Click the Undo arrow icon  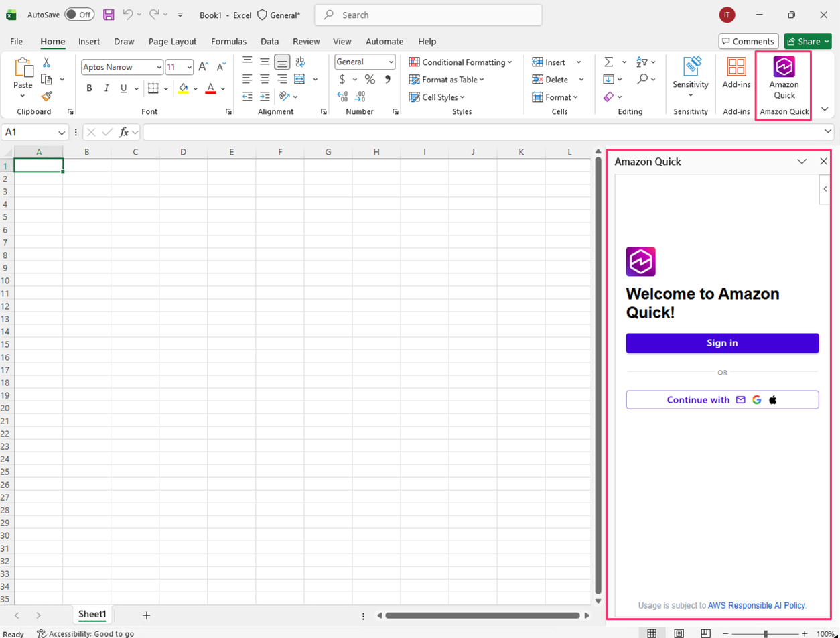pyautogui.click(x=128, y=14)
